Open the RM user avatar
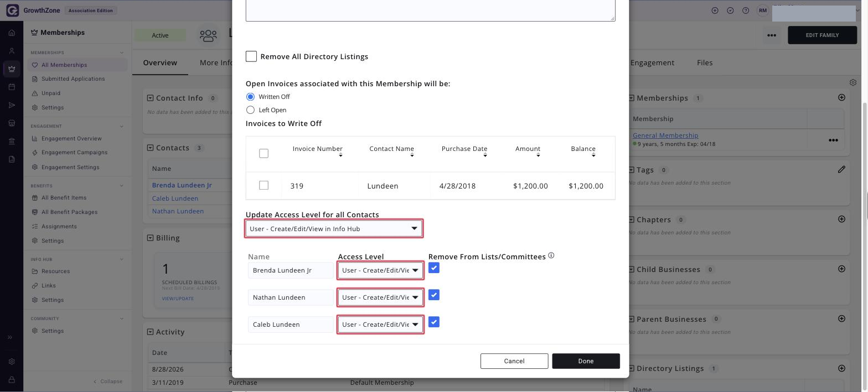The width and height of the screenshot is (868, 392). click(763, 11)
